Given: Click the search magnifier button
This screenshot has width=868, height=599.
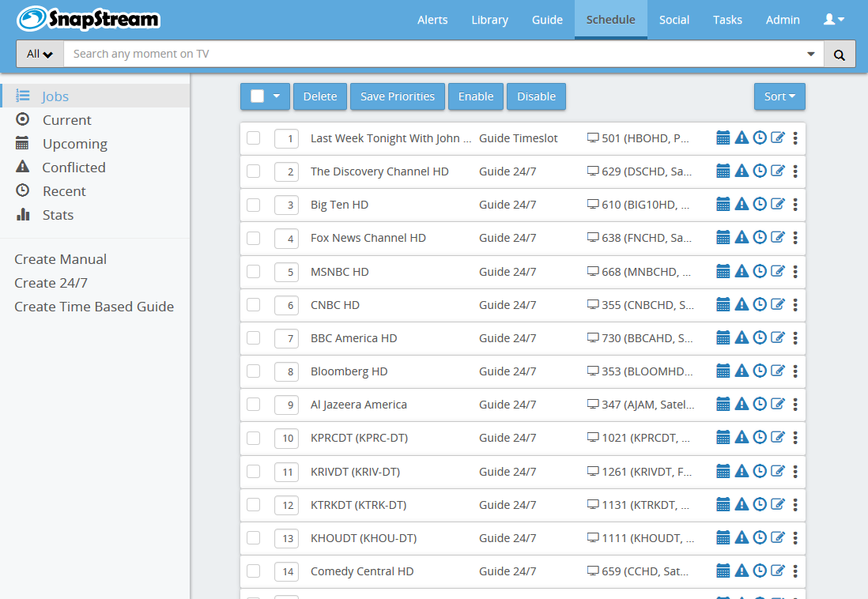Looking at the screenshot, I should tap(839, 55).
